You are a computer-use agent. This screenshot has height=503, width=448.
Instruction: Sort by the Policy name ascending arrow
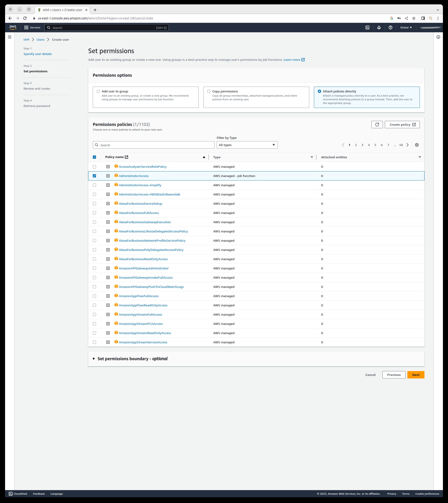(x=204, y=157)
